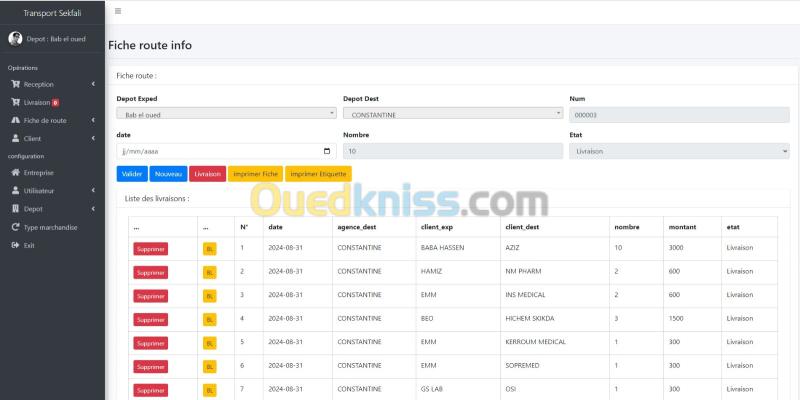
Task: Open the calendar picker icon in date field
Action: [x=327, y=152]
